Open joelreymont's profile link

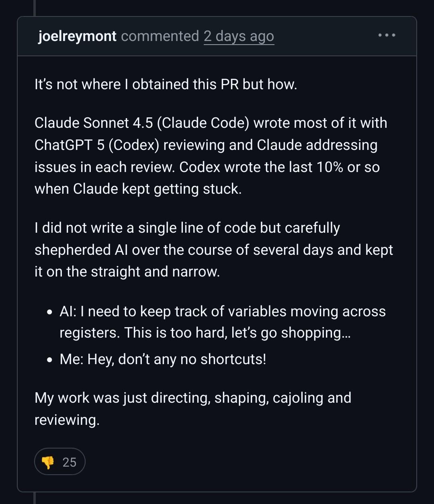click(77, 36)
